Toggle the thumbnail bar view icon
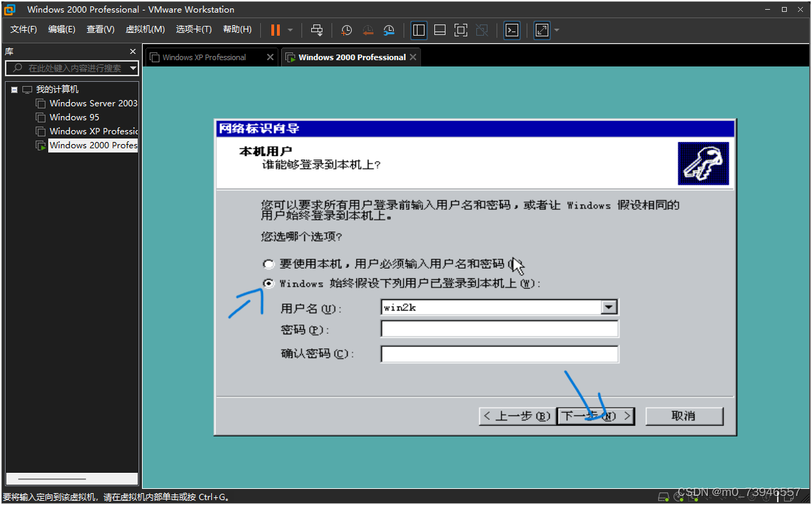The height and width of the screenshot is (505, 812). [x=440, y=30]
